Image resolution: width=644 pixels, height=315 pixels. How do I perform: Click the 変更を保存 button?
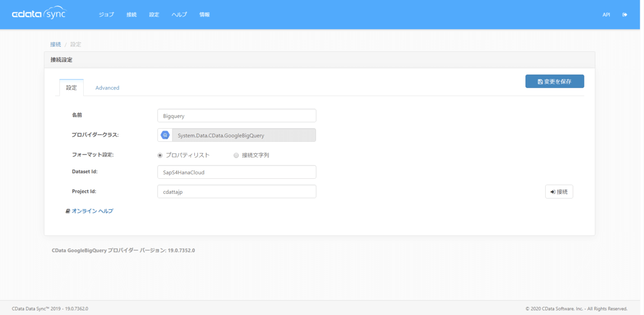tap(554, 82)
